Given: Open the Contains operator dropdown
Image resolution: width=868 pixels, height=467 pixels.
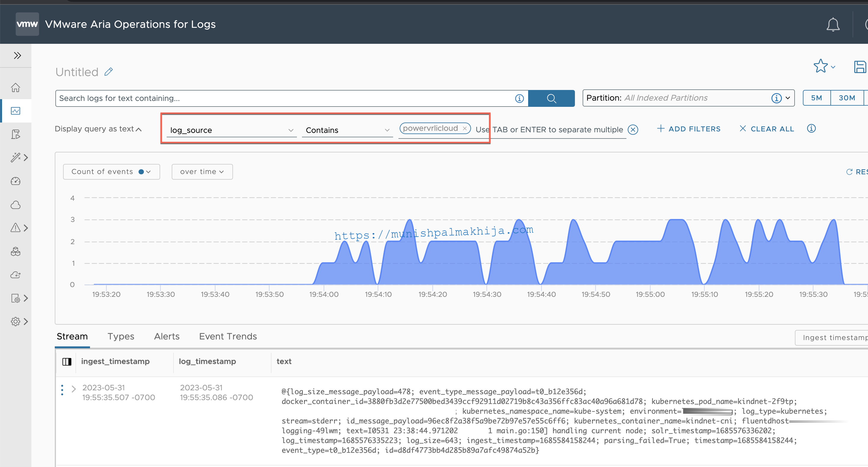Looking at the screenshot, I should [x=347, y=130].
